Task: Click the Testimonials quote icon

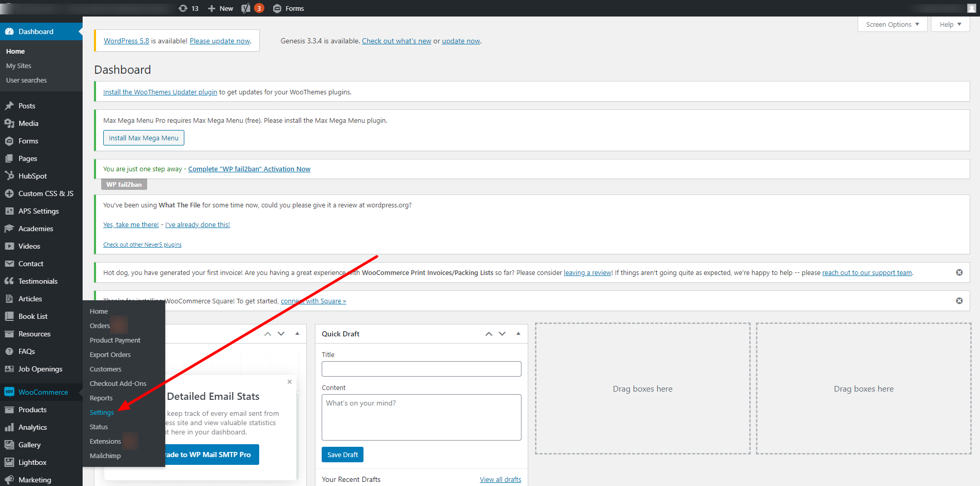Action: 9,281
